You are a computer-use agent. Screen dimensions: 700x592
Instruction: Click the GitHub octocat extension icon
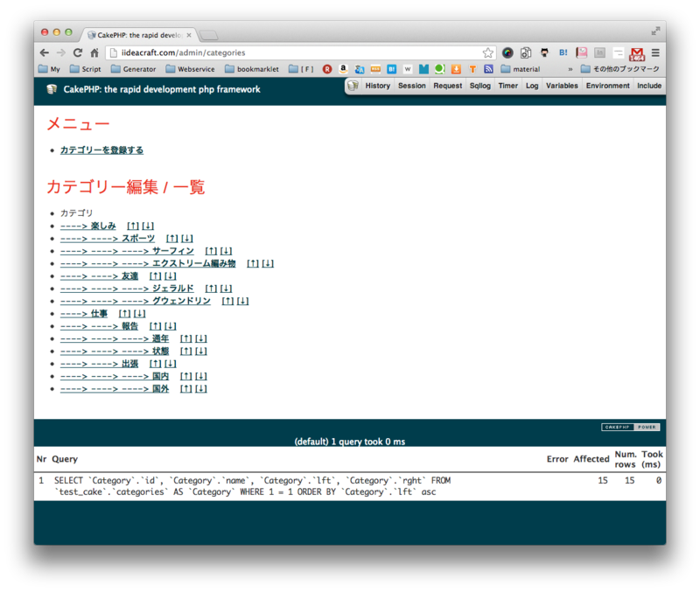543,52
